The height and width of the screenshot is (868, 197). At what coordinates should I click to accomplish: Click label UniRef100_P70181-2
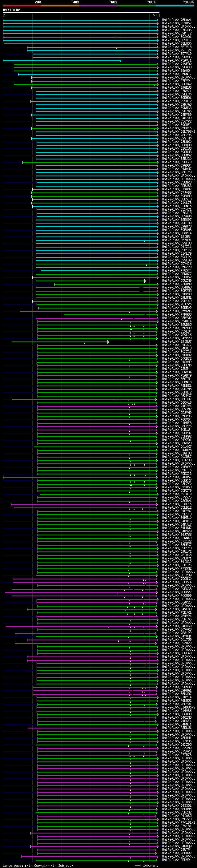pos(179,822)
